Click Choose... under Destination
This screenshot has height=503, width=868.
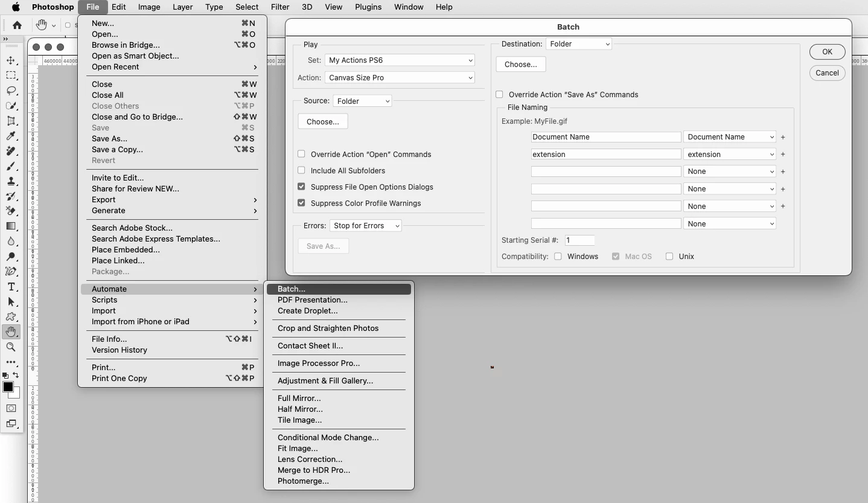(x=520, y=64)
